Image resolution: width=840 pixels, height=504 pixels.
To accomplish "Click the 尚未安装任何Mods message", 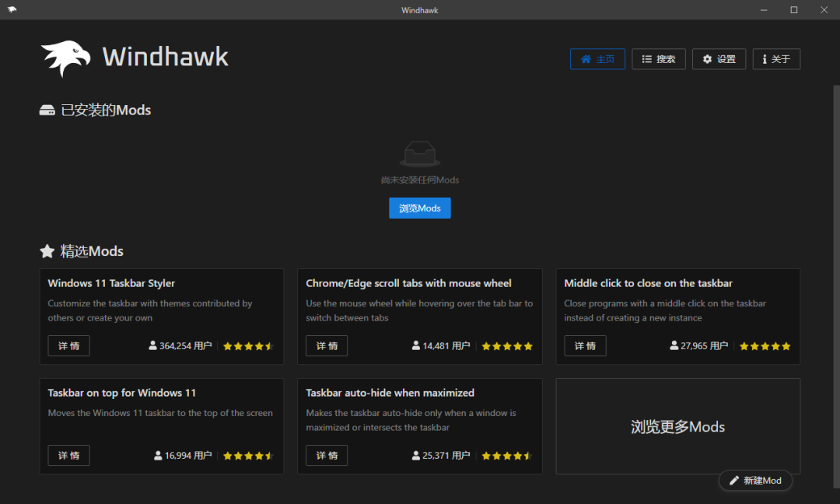I will (x=419, y=180).
